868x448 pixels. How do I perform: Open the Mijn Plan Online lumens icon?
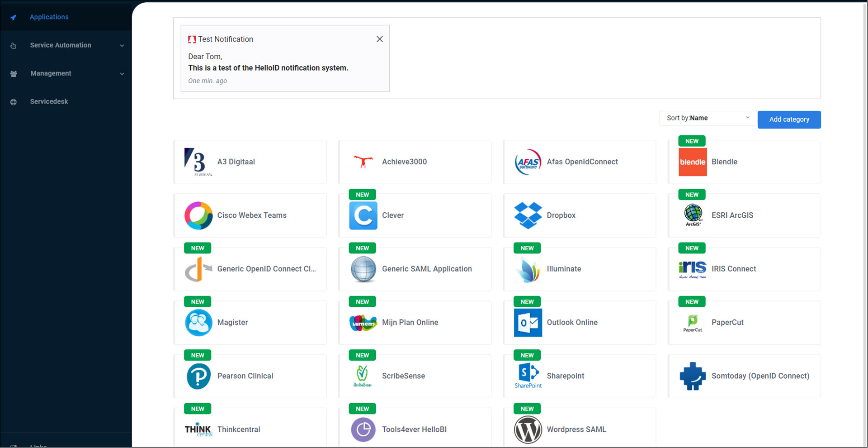(x=363, y=323)
